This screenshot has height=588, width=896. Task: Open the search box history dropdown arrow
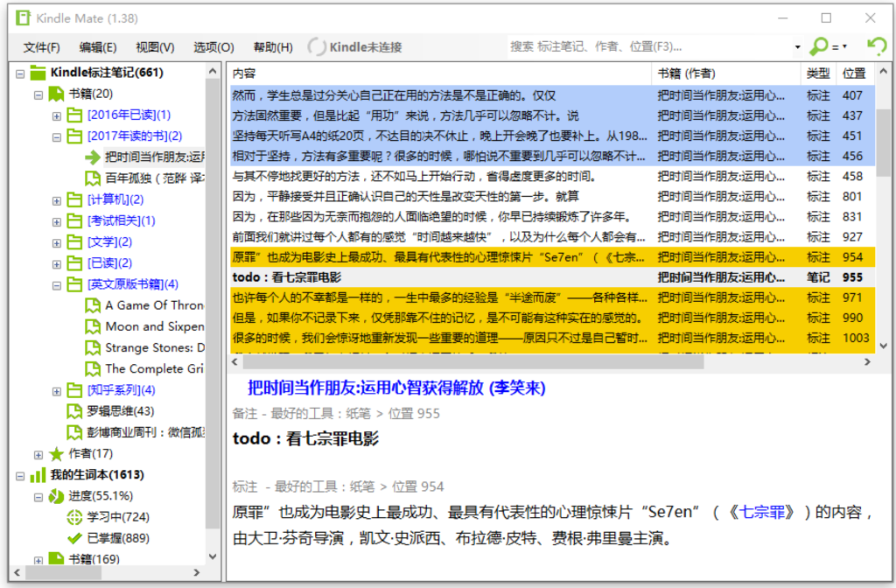pyautogui.click(x=797, y=47)
